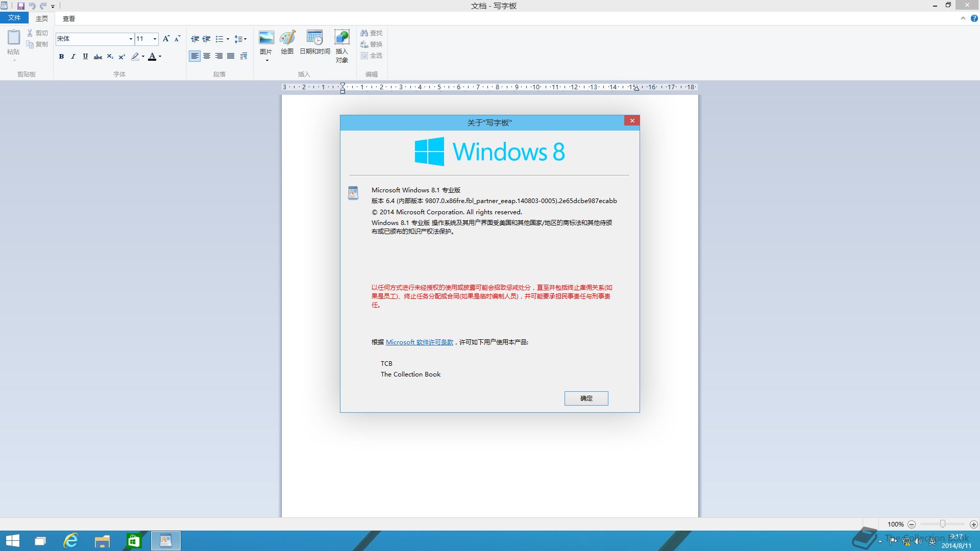Click the zoom slider handle
This screenshot has width=980, height=551.
tap(943, 524)
